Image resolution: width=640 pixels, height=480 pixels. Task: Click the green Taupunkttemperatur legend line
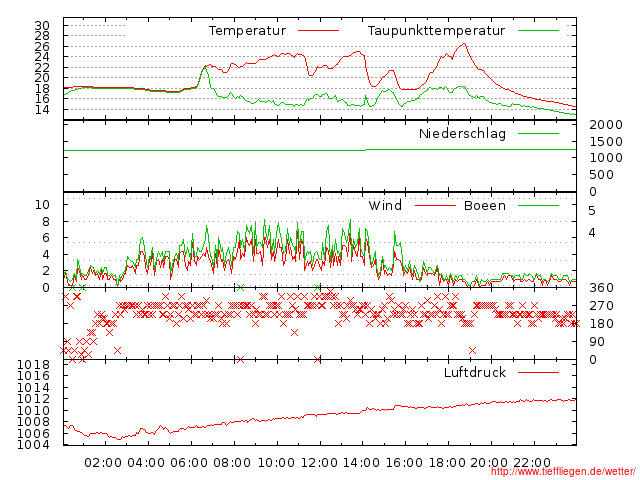(538, 31)
